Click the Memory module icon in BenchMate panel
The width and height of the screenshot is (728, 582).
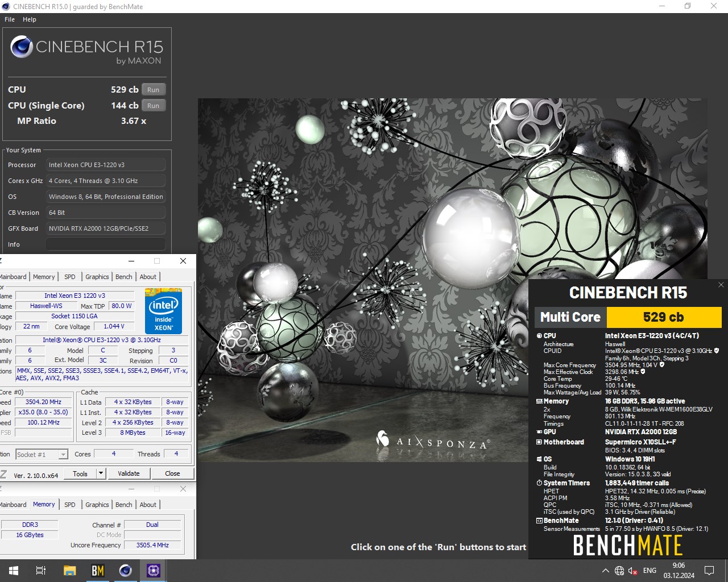click(x=539, y=401)
